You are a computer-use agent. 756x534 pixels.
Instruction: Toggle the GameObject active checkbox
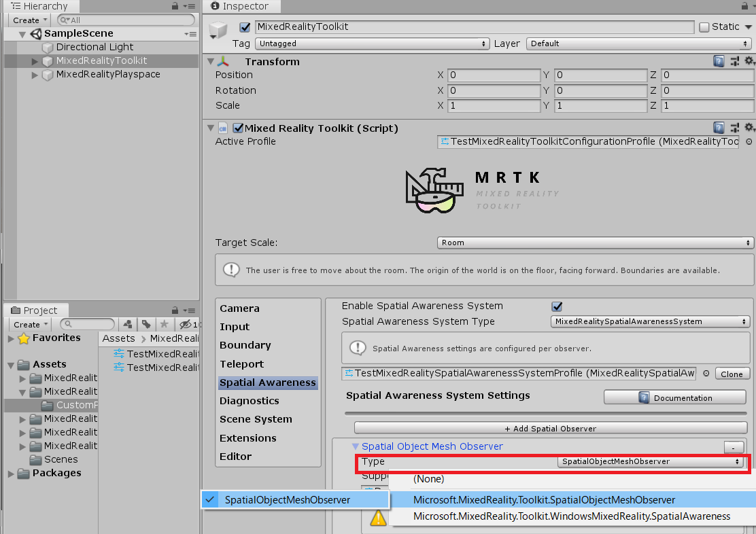[245, 27]
